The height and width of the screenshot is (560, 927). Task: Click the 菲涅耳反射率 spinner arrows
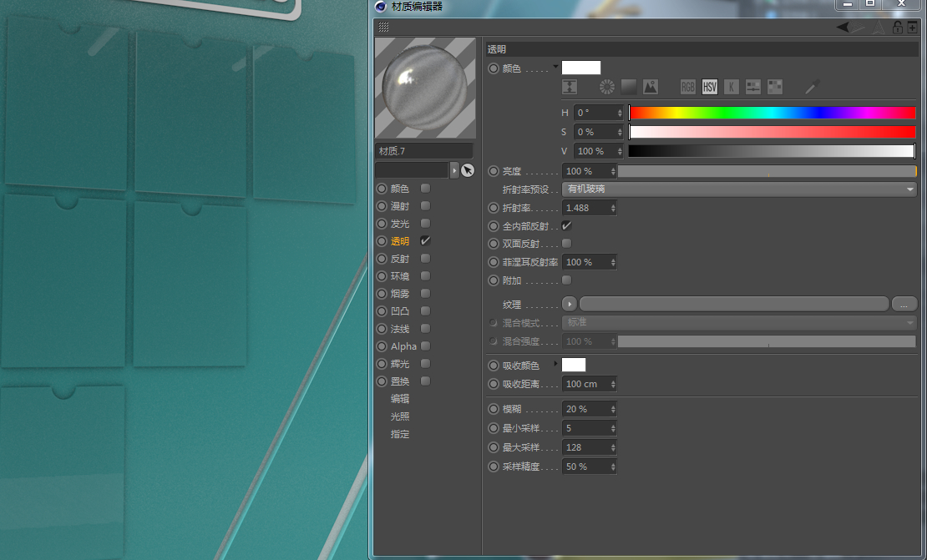[x=613, y=262]
